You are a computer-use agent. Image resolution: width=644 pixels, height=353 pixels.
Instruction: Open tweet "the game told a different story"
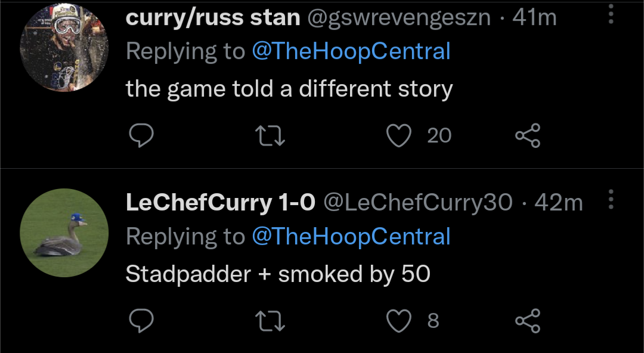289,89
